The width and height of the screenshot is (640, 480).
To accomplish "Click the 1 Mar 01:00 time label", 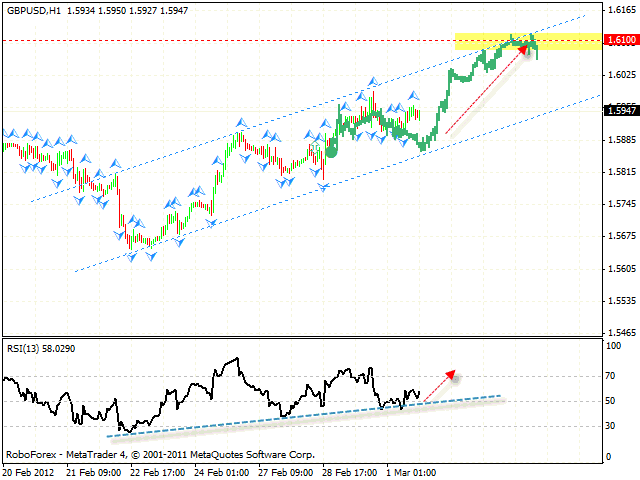I will tap(408, 471).
